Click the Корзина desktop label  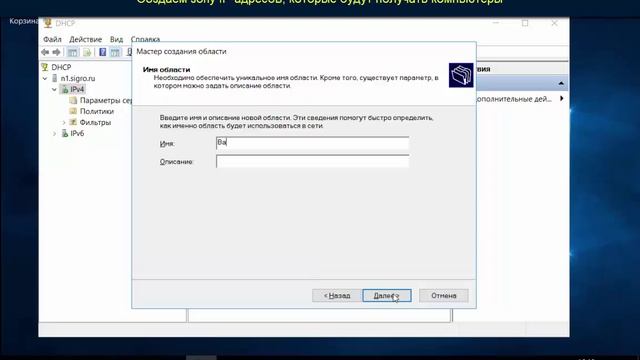click(24, 21)
